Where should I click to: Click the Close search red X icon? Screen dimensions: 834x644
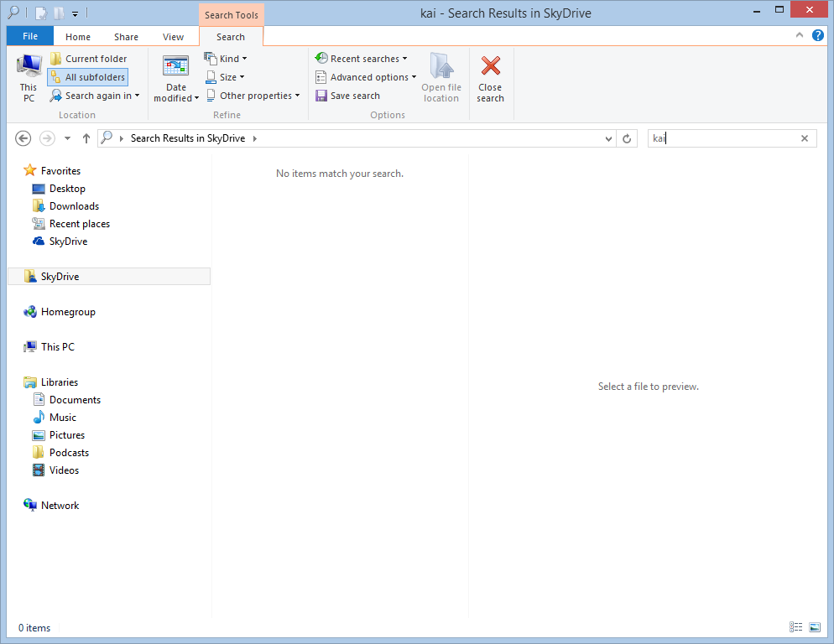(490, 67)
